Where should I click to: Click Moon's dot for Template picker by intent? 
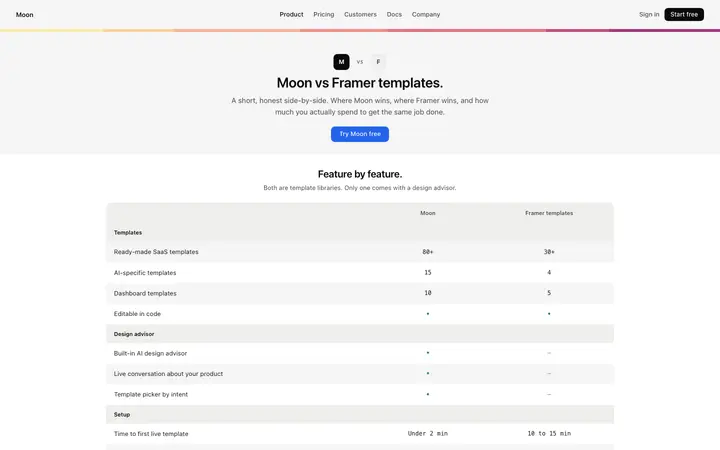click(x=428, y=394)
